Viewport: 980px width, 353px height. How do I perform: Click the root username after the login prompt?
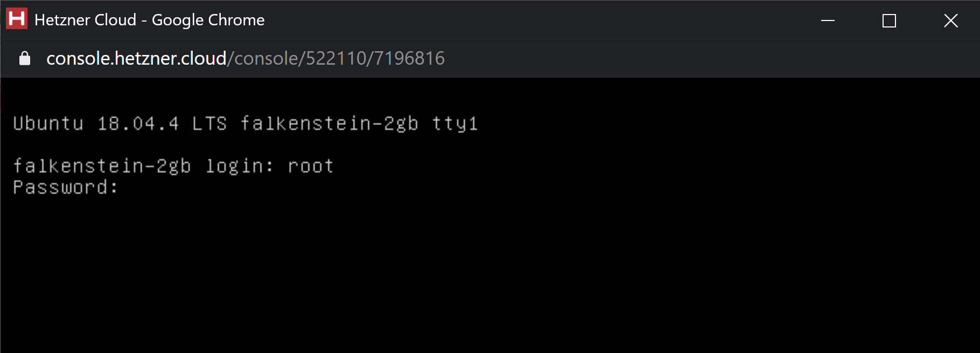tap(310, 167)
